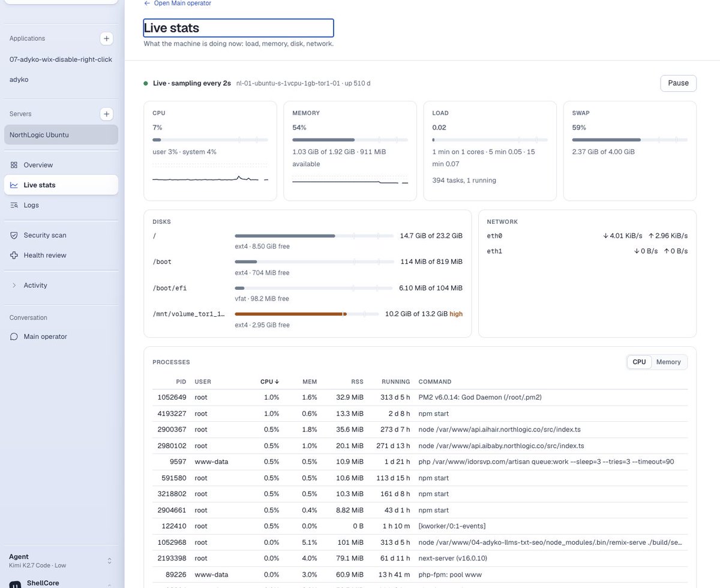Click the Live stats title field
The height and width of the screenshot is (588, 720).
pyautogui.click(x=238, y=28)
